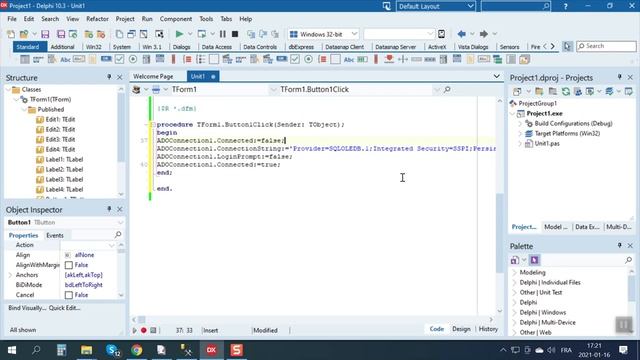This screenshot has width=640, height=360.
Task: Collapse the Classes tree node
Action: (8, 89)
